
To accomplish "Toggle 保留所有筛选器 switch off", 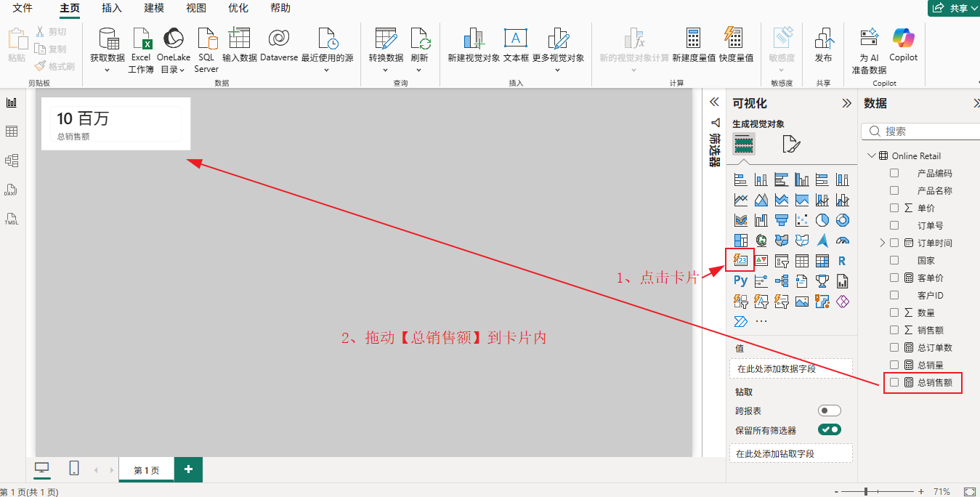I will click(830, 429).
